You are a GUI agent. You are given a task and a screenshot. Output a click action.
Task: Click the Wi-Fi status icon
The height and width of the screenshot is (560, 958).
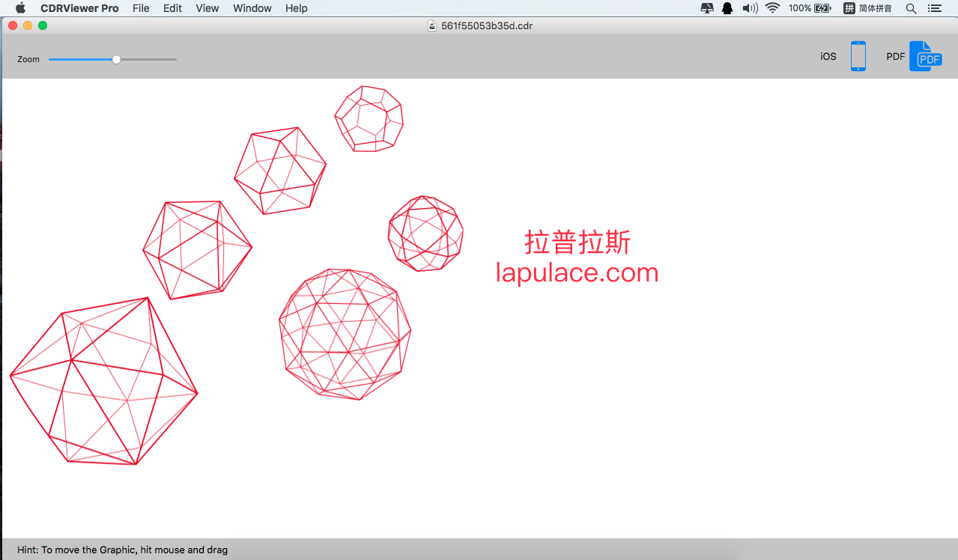[772, 8]
